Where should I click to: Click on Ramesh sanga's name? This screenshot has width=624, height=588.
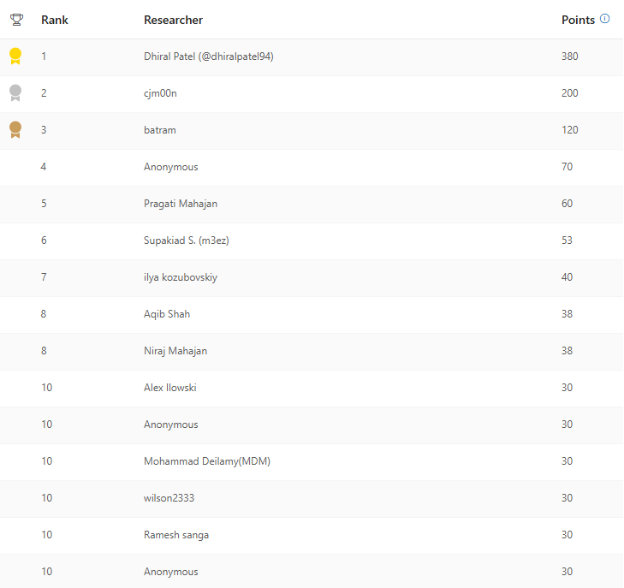176,535
